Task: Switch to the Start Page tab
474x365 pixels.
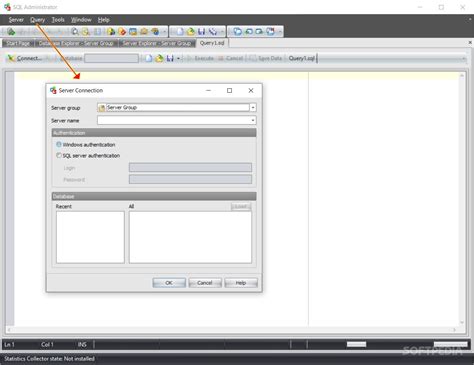Action: pyautogui.click(x=18, y=43)
